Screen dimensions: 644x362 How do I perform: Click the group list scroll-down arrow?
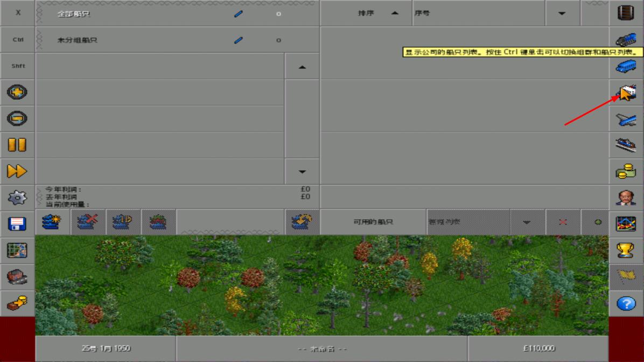click(x=302, y=172)
